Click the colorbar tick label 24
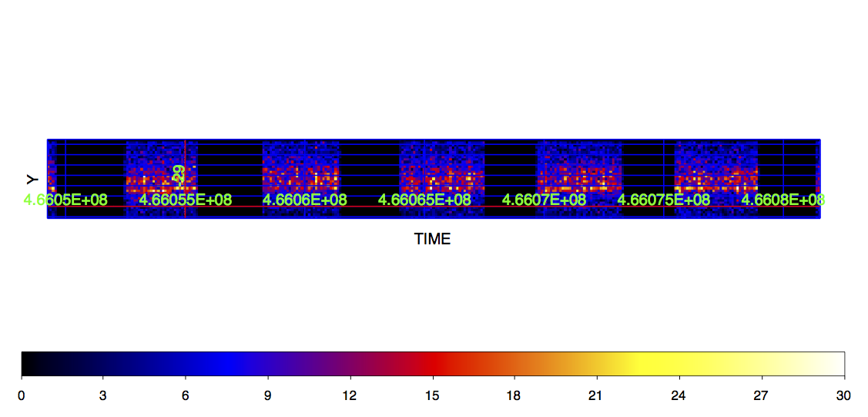Viewport: 868px width, 417px height. tap(680, 396)
